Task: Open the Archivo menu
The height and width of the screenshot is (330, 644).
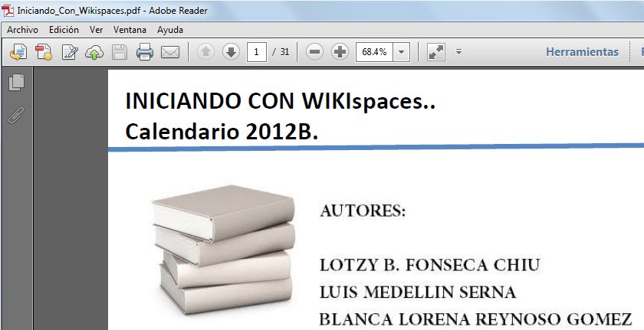Action: coord(22,30)
